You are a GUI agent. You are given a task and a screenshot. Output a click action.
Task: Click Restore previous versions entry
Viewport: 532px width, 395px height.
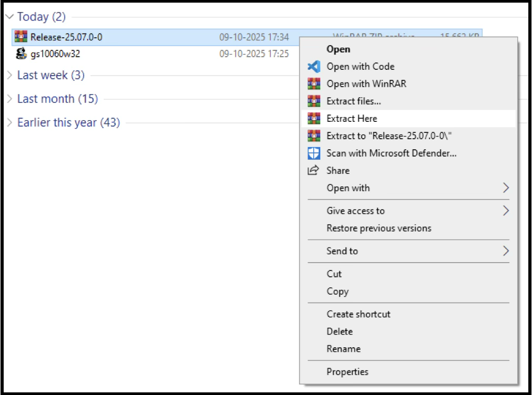378,228
